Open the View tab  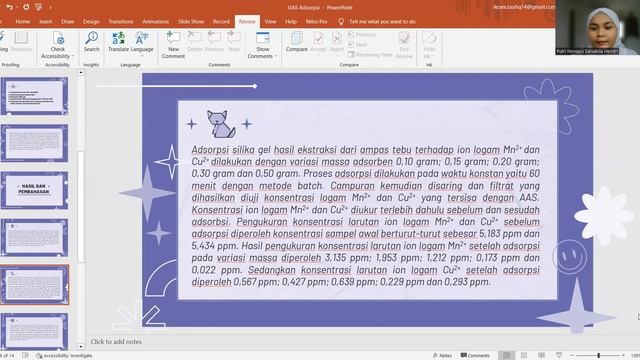[x=270, y=22]
